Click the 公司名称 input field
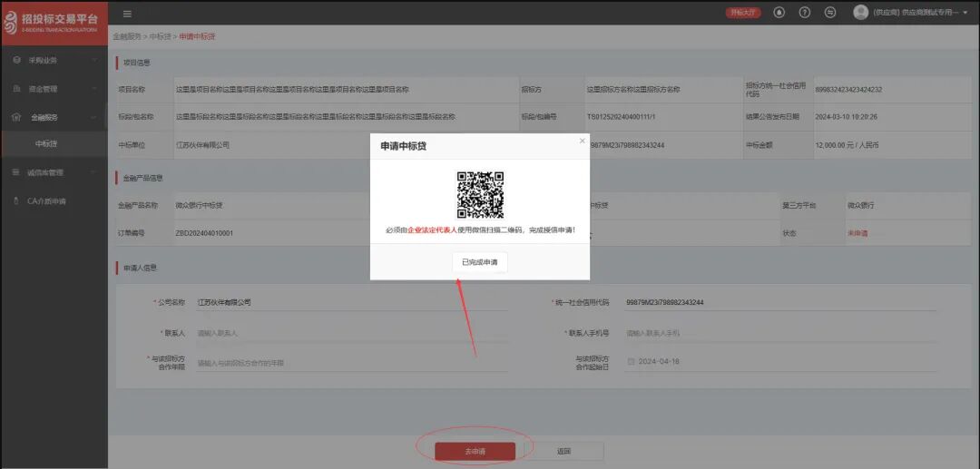Viewport: 980px width, 469px height. pos(352,302)
